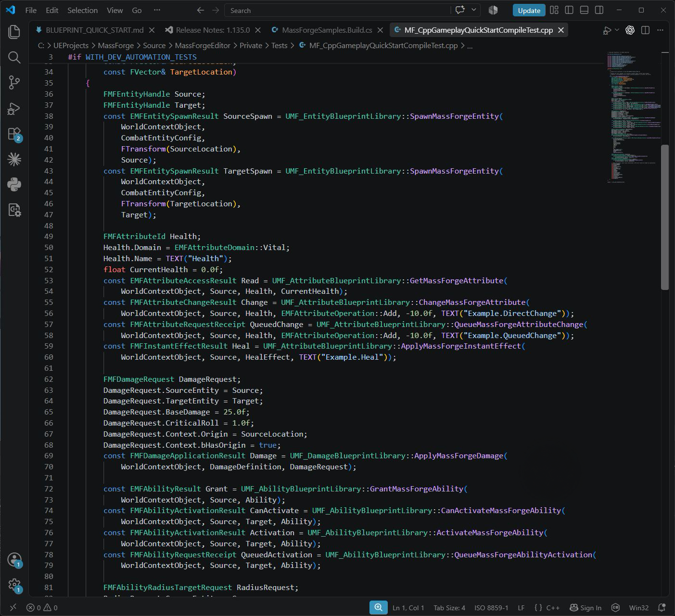Go forward with the right arrow
675x616 pixels.
pyautogui.click(x=216, y=10)
